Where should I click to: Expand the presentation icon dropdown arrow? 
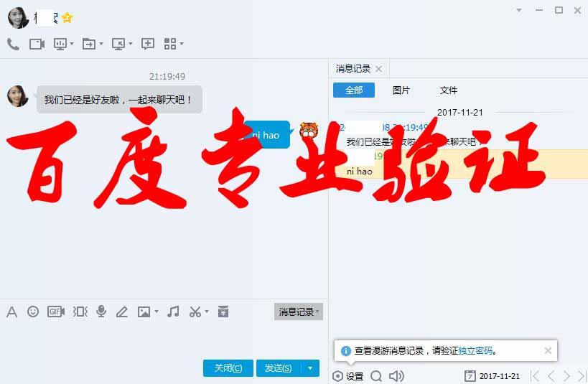[x=72, y=44]
